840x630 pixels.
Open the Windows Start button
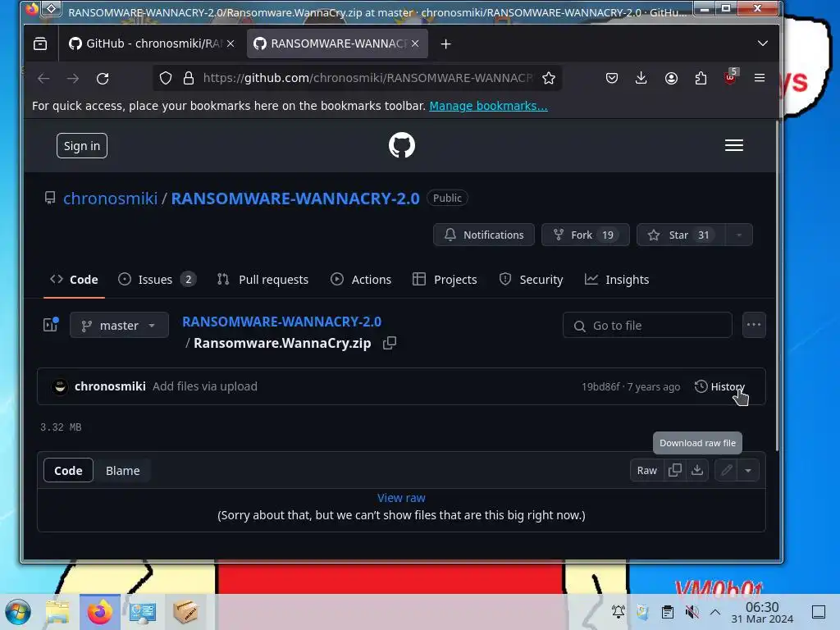[x=18, y=612]
